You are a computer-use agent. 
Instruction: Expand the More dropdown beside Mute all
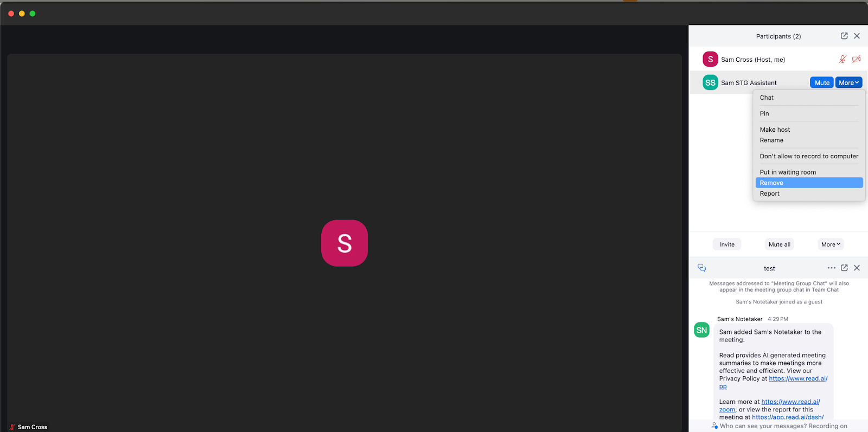pos(831,244)
